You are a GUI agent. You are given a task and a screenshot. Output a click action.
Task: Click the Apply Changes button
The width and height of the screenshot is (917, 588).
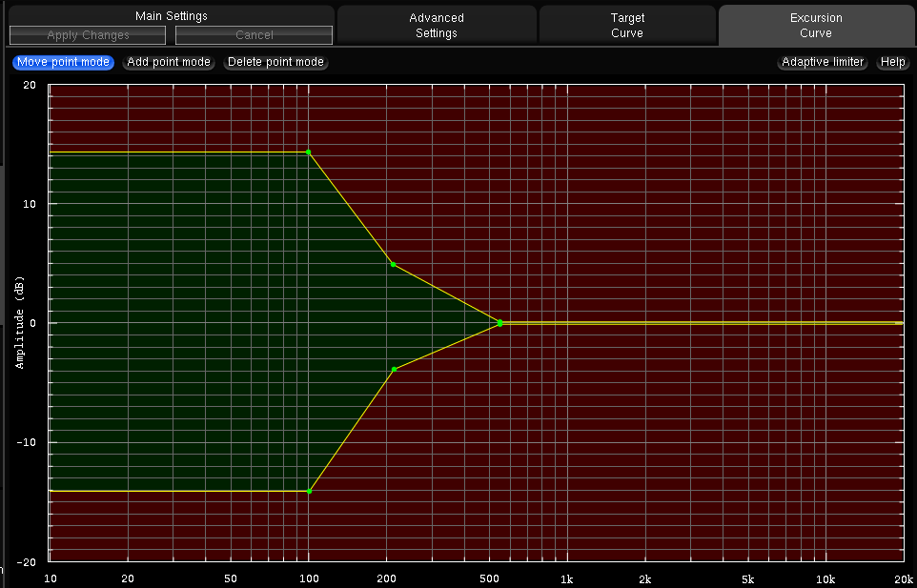pyautogui.click(x=88, y=35)
